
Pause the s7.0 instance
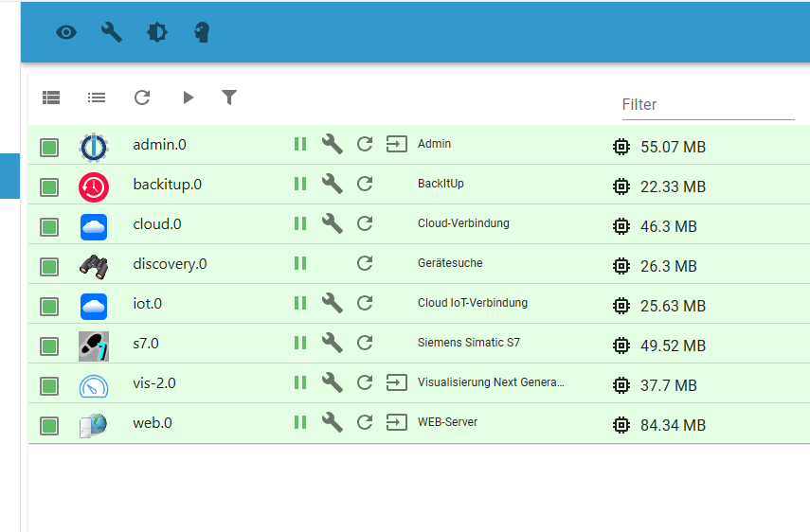[300, 343]
